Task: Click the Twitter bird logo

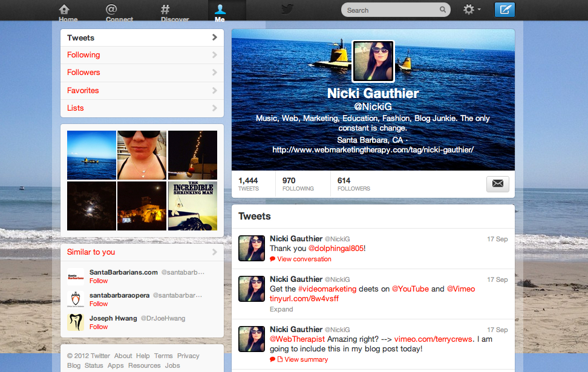Action: tap(287, 9)
